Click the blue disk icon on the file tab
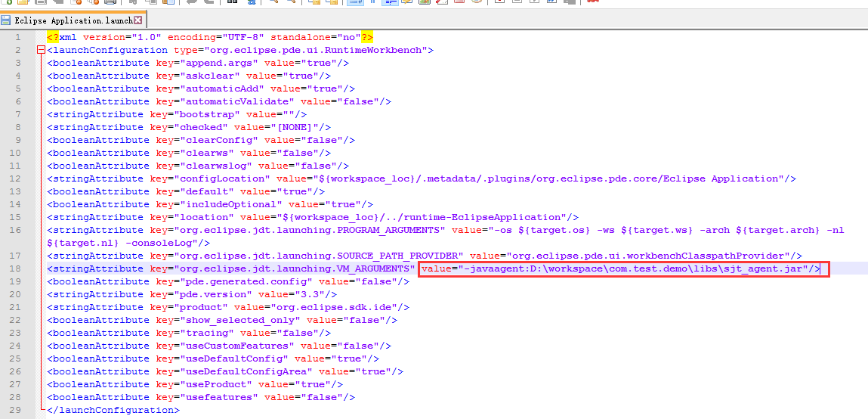868x419 pixels. pos(8,20)
